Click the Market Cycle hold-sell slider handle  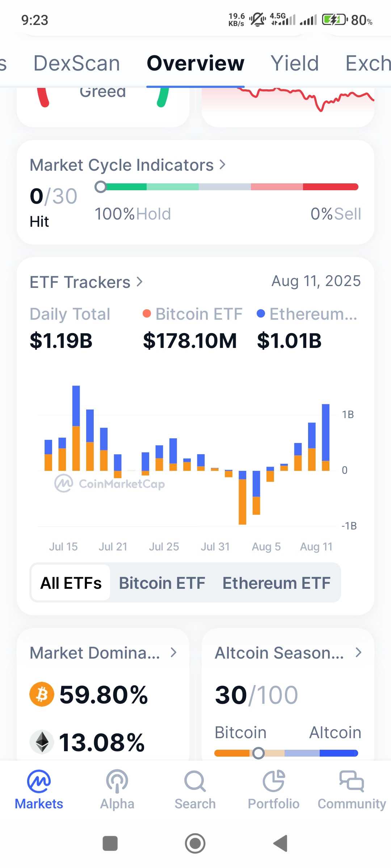point(101,187)
